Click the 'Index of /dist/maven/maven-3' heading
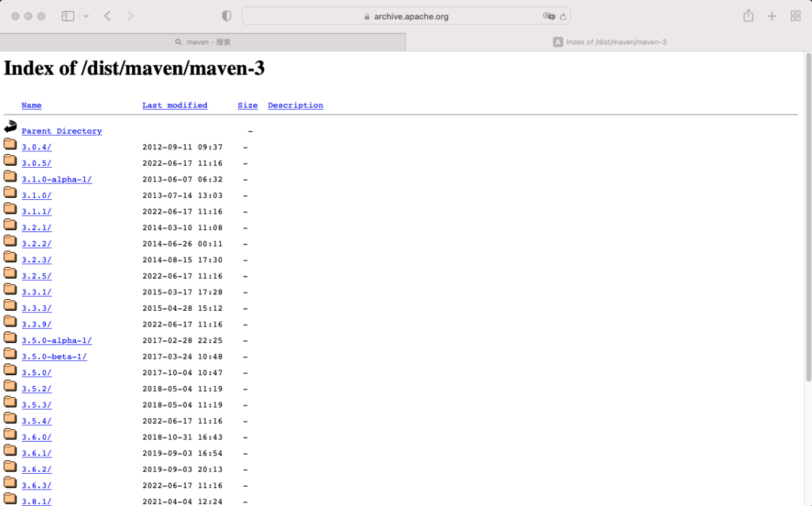812x506 pixels. (x=134, y=68)
